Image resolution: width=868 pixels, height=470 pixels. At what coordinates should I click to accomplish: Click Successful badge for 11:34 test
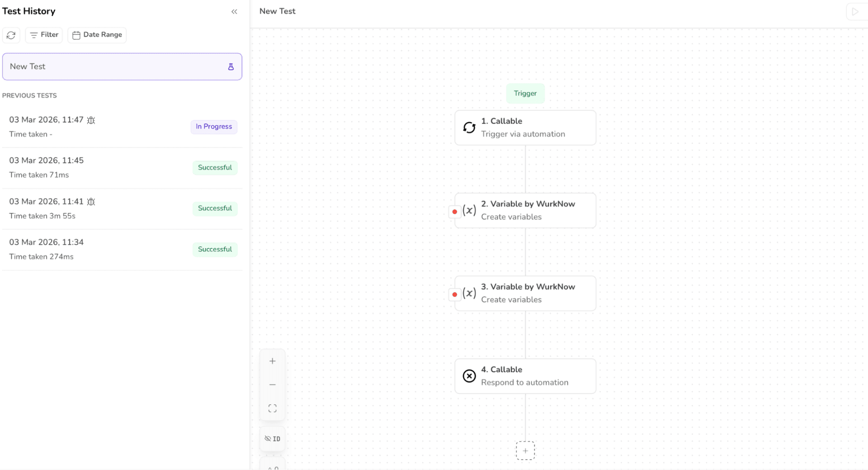click(x=215, y=249)
